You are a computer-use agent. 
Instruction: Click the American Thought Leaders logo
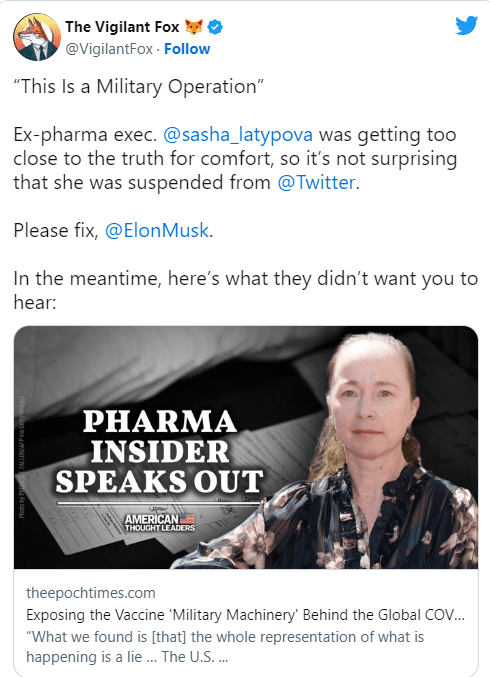(x=160, y=522)
